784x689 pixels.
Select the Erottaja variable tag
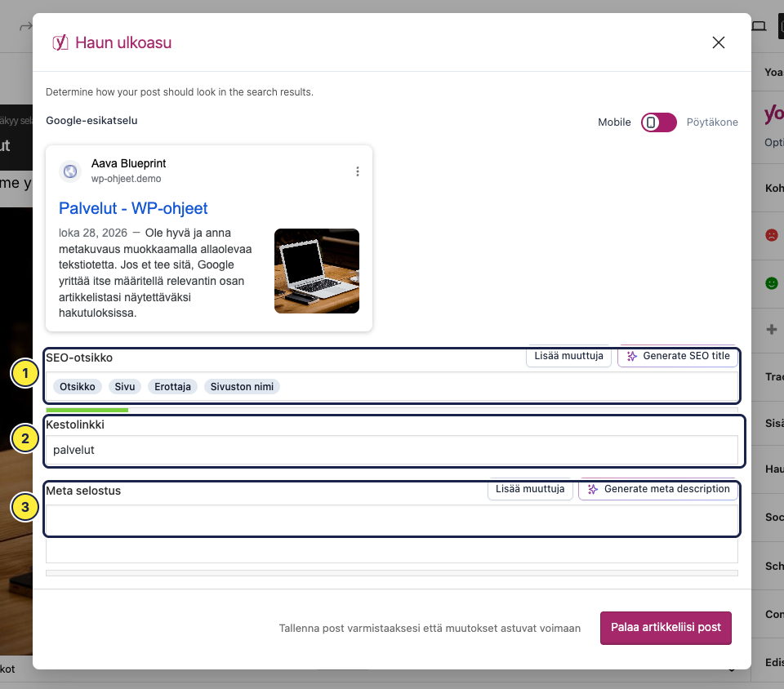point(172,387)
